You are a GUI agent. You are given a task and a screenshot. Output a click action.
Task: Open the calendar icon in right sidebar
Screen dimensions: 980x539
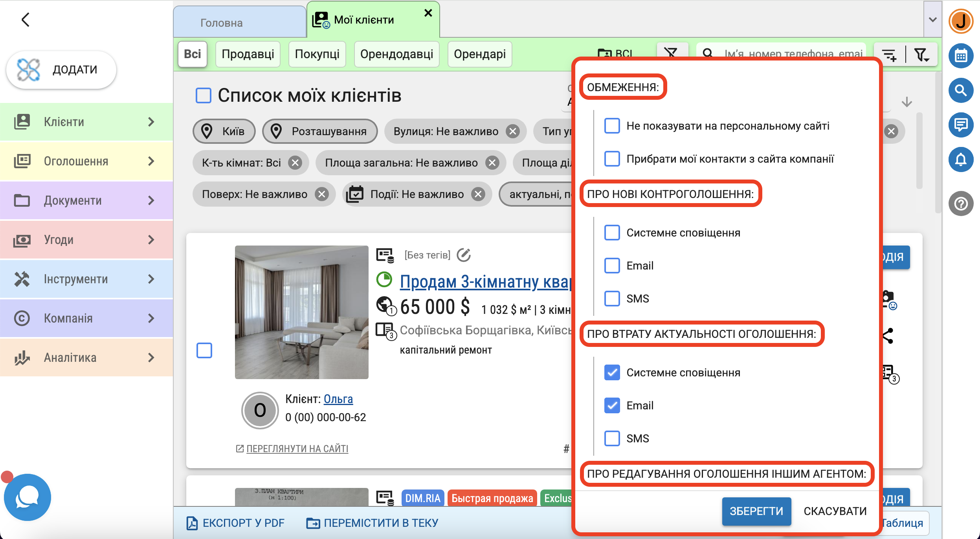click(960, 56)
